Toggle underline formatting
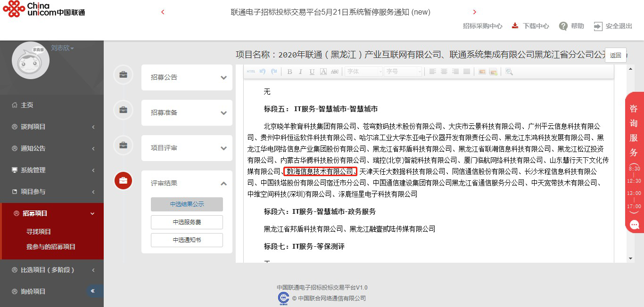This screenshot has height=307, width=644. pos(312,72)
